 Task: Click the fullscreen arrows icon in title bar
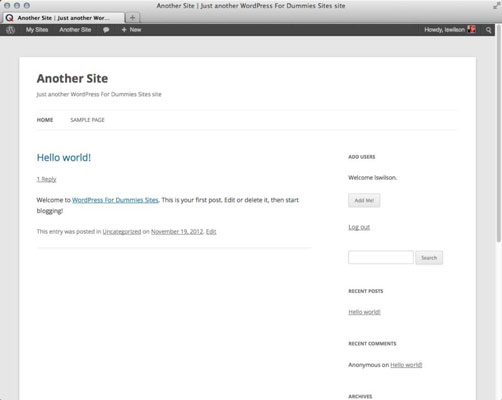pos(496,6)
